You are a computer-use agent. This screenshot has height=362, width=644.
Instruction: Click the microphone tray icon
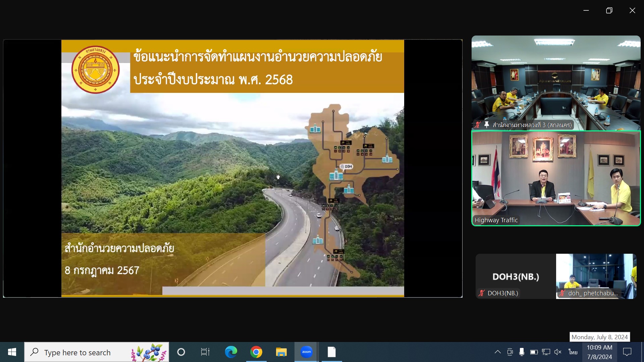click(522, 352)
